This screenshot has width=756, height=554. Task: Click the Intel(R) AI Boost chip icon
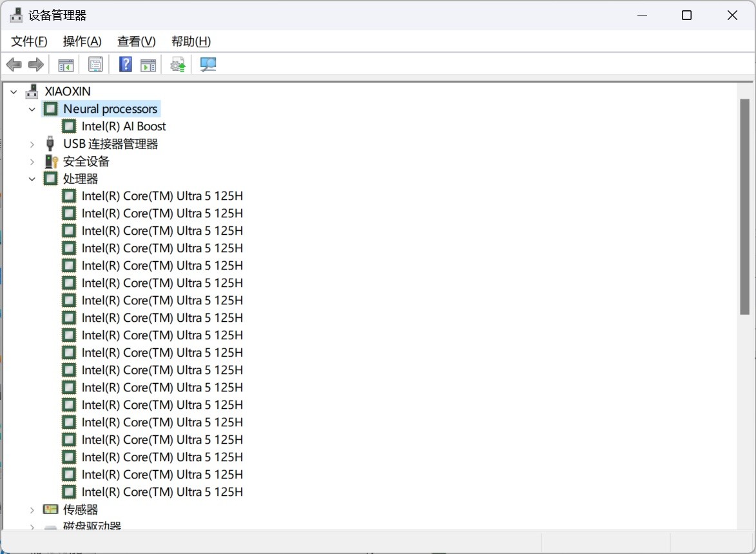tap(69, 126)
